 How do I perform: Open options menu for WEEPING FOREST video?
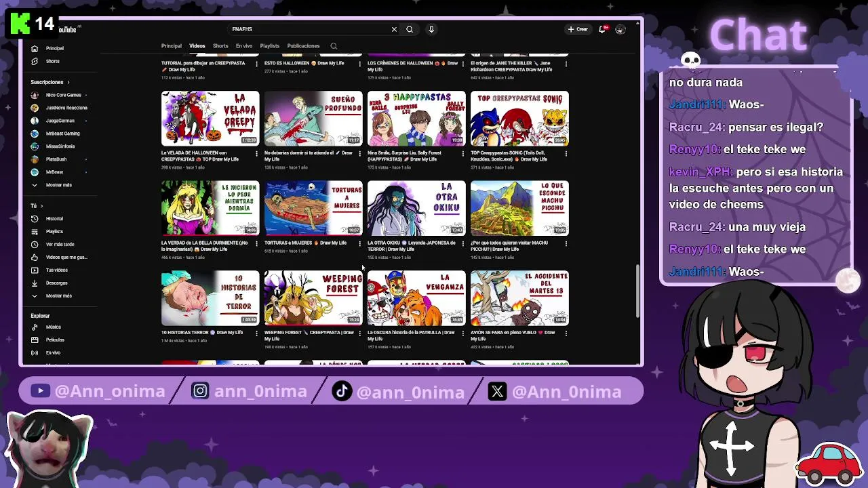[359, 333]
